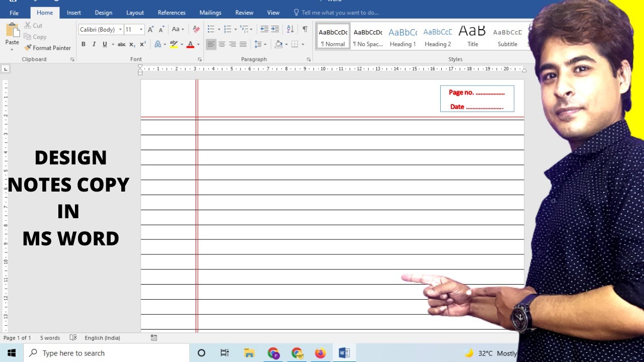Justify paragraph text
Screen dimensions: 644x362
click(243, 44)
